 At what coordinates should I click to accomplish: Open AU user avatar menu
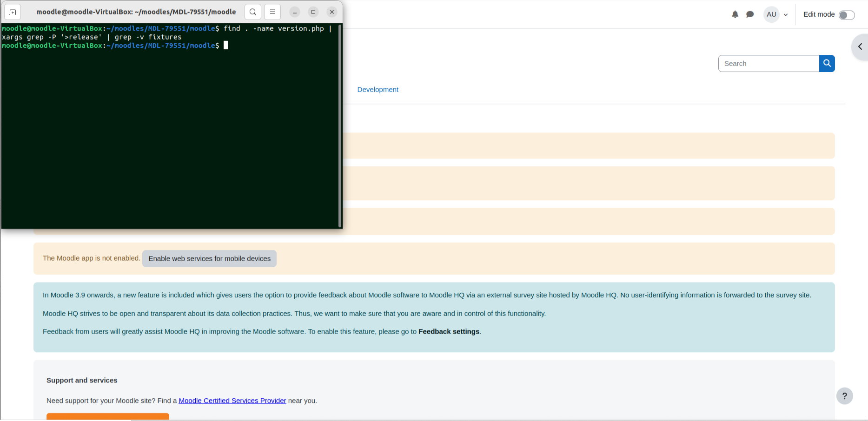[772, 14]
